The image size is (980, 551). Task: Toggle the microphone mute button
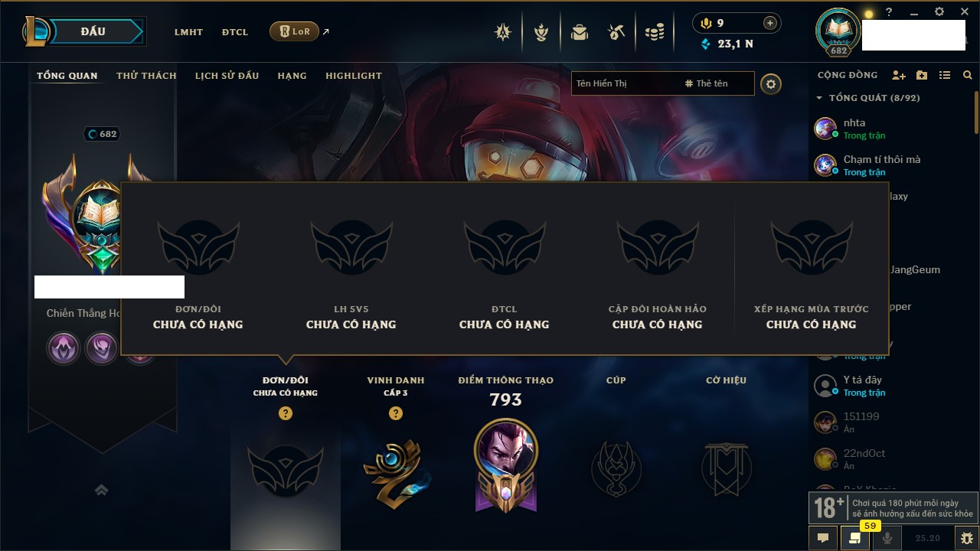(887, 538)
